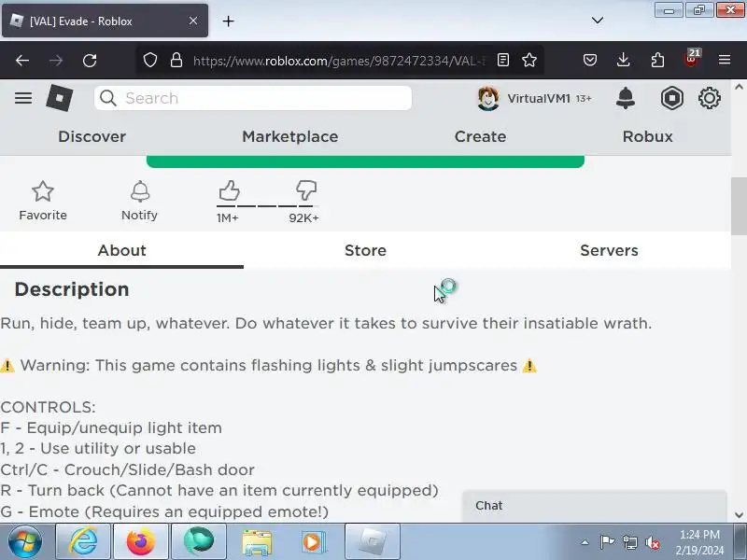Click the scroll down arrow of the page
This screenshot has height=560, width=747.
click(739, 515)
